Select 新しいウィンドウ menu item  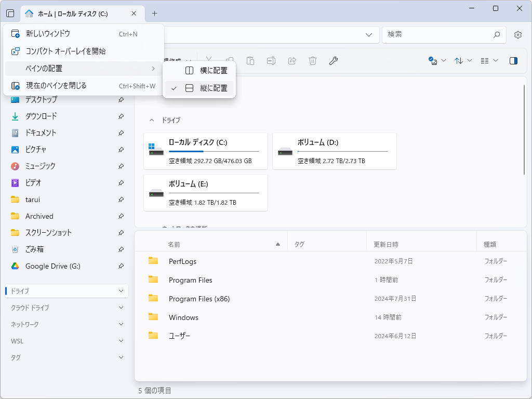[48, 34]
